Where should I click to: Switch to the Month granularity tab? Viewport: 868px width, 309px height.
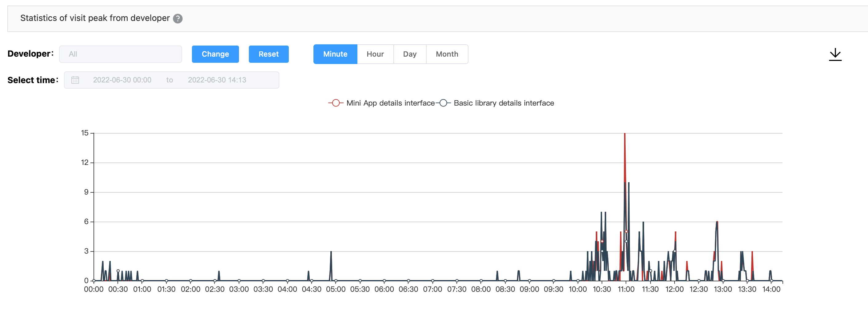(447, 54)
